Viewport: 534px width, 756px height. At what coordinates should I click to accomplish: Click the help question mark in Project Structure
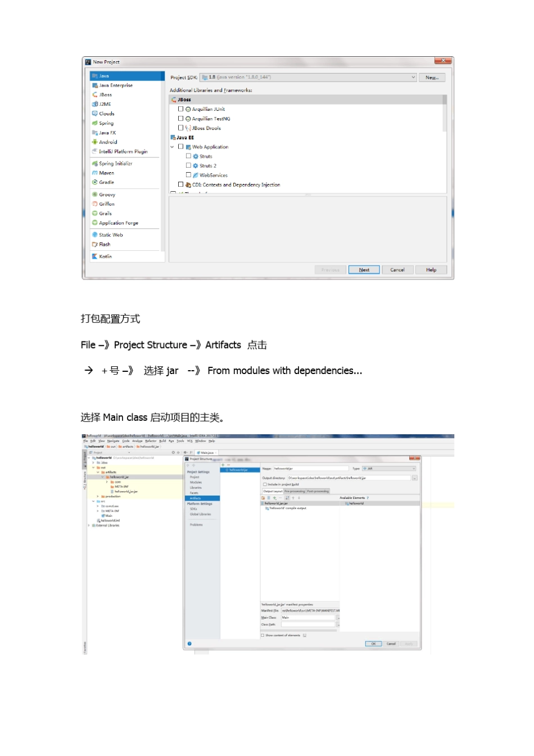tap(189, 643)
